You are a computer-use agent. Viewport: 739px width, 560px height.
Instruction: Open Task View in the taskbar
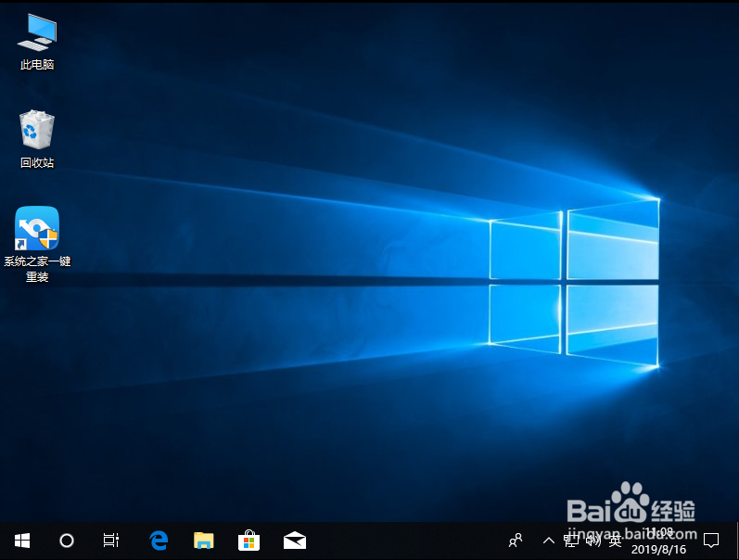point(110,541)
